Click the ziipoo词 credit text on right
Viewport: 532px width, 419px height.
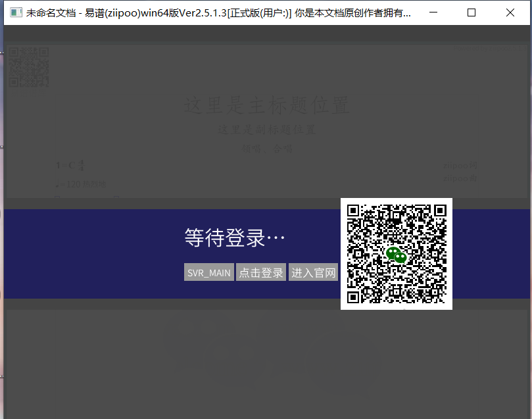pos(459,165)
